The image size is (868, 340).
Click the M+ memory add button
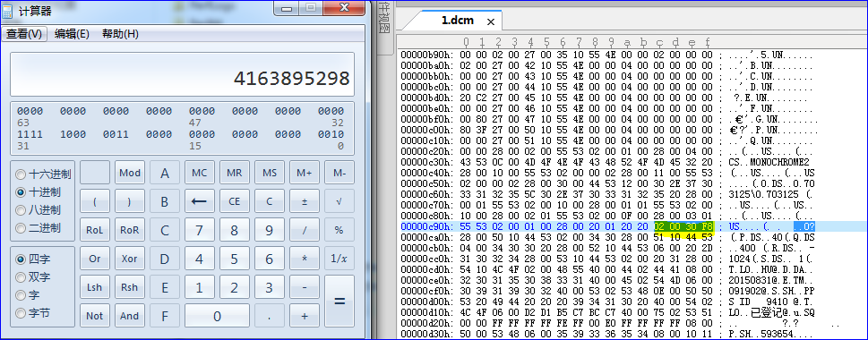tap(305, 173)
